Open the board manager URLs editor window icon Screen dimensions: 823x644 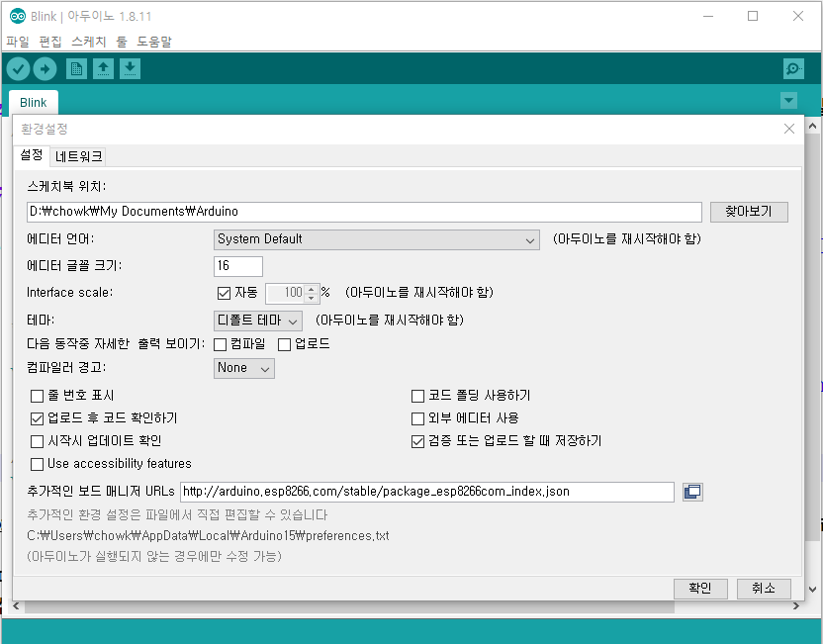pyautogui.click(x=692, y=492)
